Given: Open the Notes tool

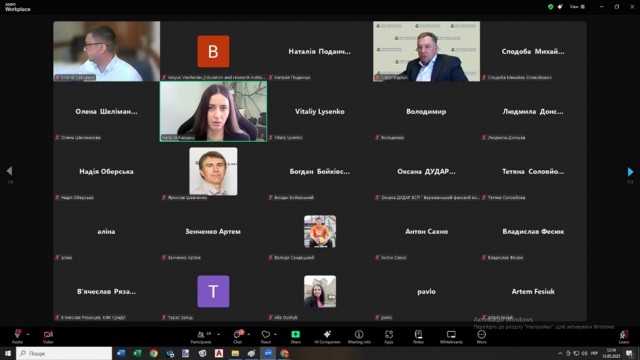Looking at the screenshot, I should click(x=418, y=336).
